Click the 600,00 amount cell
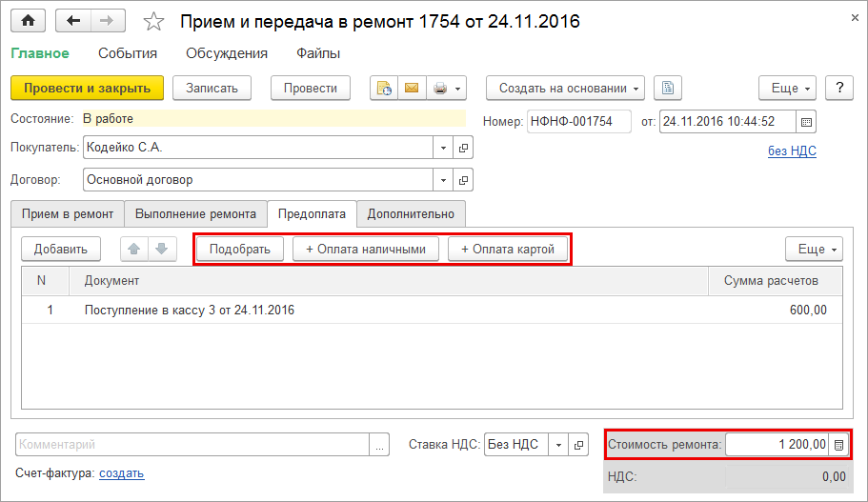The width and height of the screenshot is (868, 502). tap(775, 310)
